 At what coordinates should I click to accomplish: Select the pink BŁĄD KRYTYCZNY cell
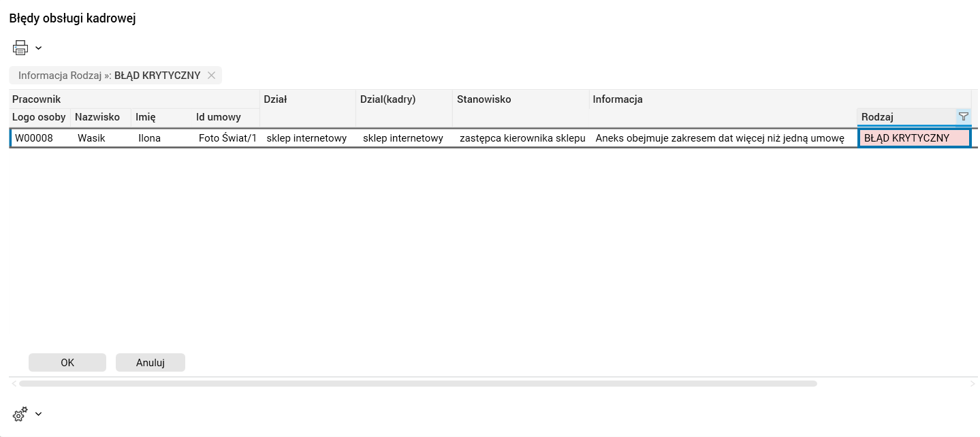pyautogui.click(x=914, y=138)
